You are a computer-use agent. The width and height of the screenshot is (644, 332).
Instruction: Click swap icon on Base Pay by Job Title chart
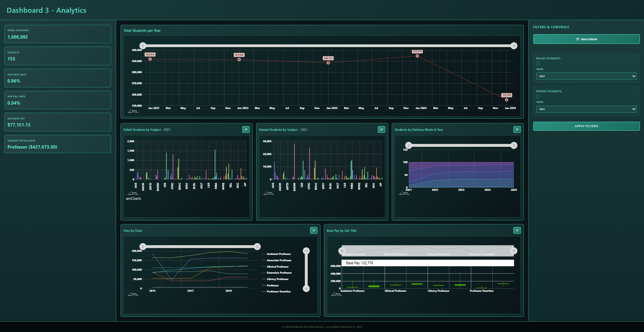tap(517, 230)
